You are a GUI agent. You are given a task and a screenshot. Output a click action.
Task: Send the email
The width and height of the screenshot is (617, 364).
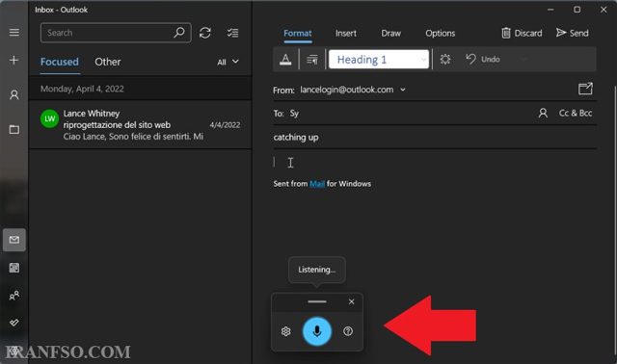[573, 33]
